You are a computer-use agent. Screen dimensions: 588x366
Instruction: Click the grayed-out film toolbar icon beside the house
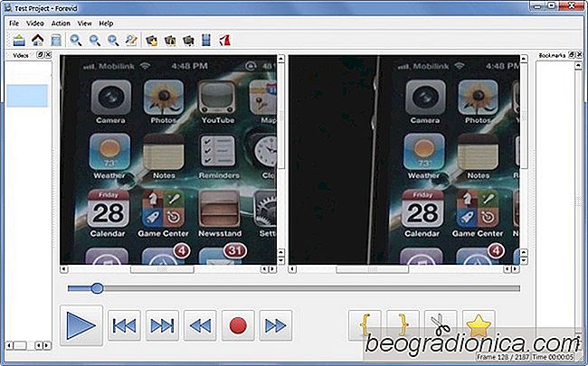point(56,40)
